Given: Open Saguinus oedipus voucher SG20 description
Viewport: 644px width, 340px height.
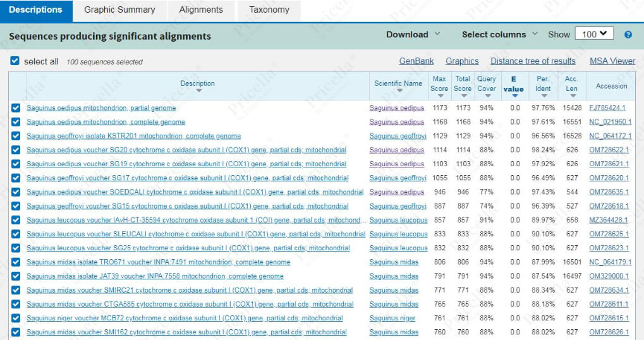Looking at the screenshot, I should (x=186, y=150).
